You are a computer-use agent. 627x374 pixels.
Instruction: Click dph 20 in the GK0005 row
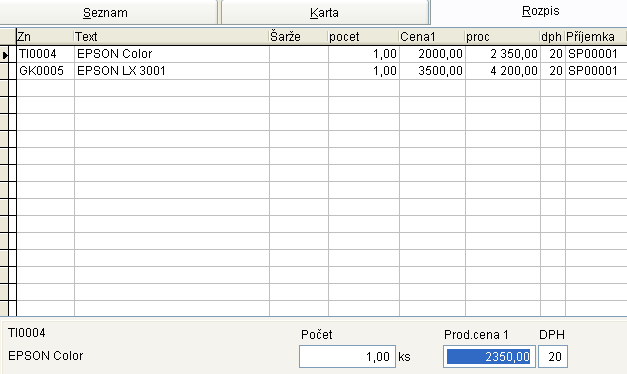(x=553, y=71)
